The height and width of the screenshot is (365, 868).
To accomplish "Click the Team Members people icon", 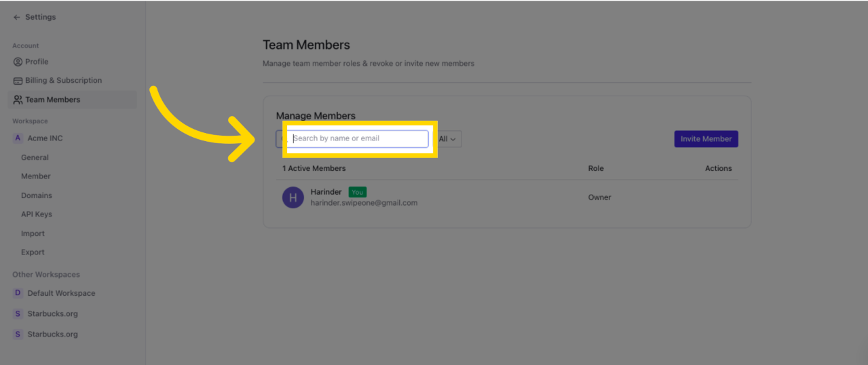I will [18, 100].
